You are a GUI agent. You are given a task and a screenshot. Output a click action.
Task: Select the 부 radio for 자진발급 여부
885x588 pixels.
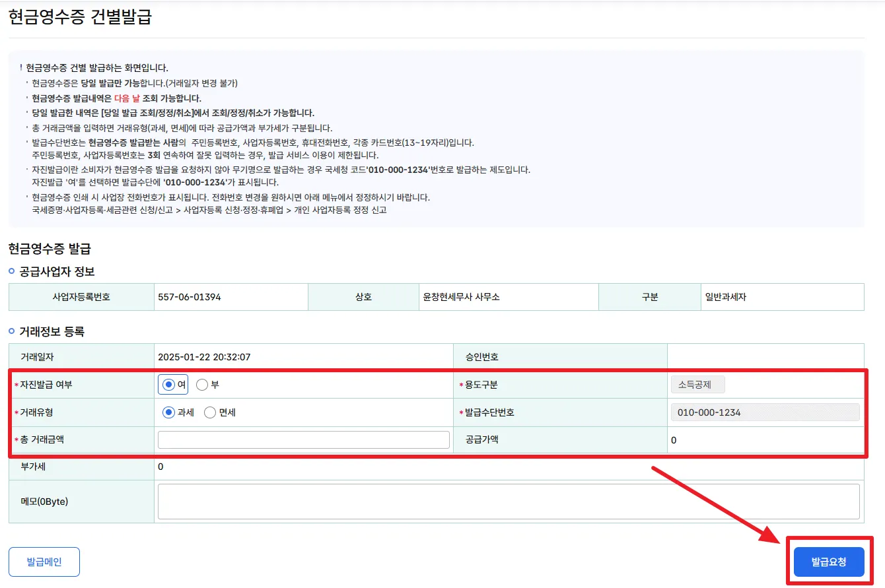pyautogui.click(x=202, y=385)
